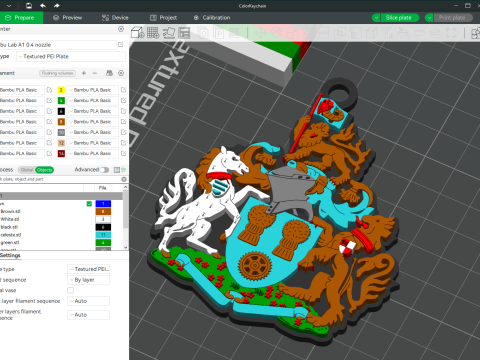Click brown filament 8 swatch for Brown.stl

coord(103,211)
